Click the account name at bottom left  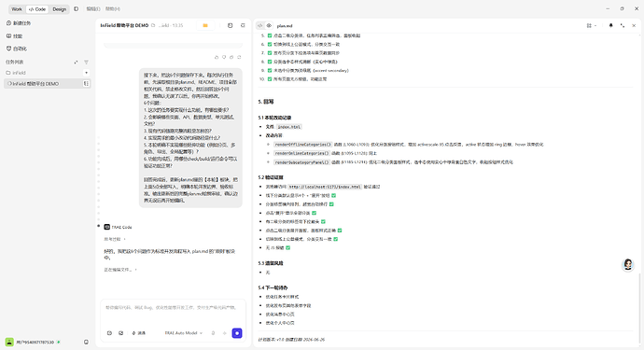click(x=35, y=343)
